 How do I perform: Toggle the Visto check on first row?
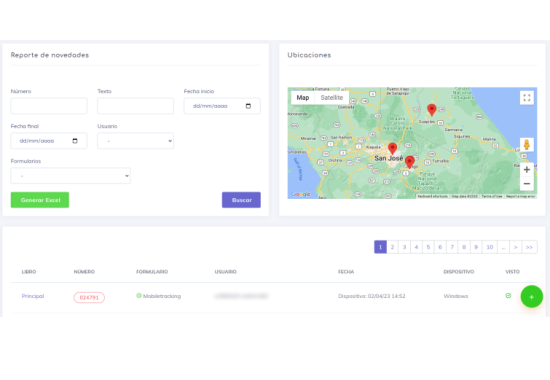pos(508,296)
